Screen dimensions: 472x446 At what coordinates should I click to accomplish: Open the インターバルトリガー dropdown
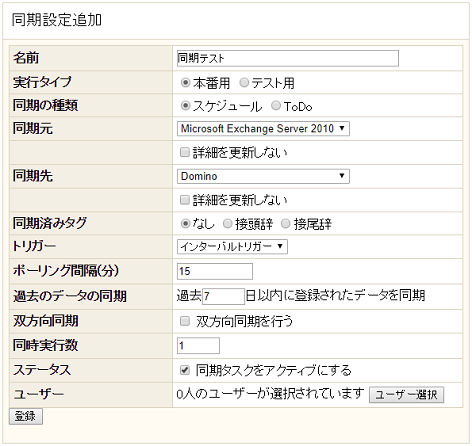pos(232,247)
